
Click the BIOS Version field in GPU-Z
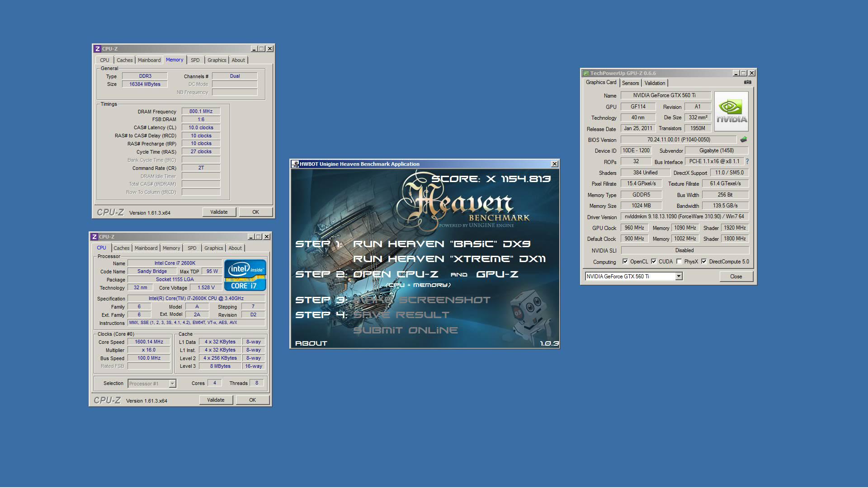coord(679,140)
